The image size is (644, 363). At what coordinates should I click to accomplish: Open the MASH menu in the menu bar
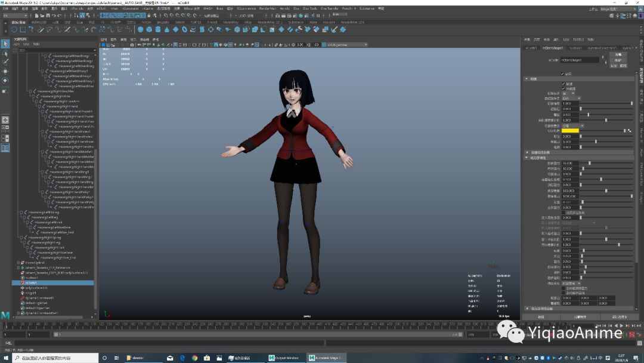[208, 8]
